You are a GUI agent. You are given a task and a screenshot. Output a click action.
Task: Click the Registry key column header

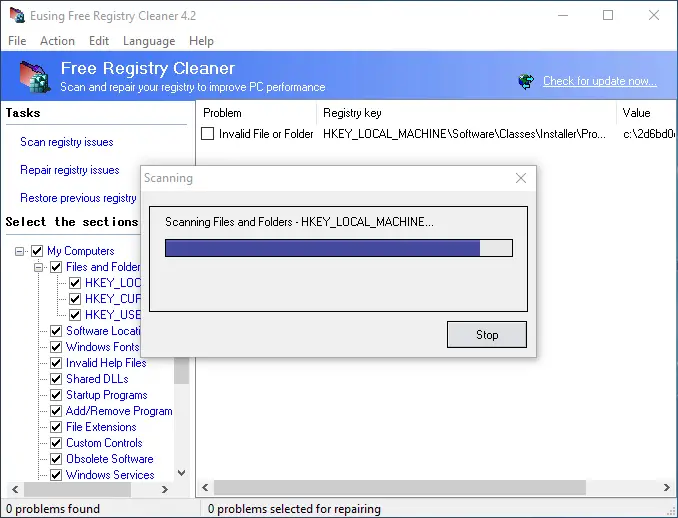coord(466,113)
